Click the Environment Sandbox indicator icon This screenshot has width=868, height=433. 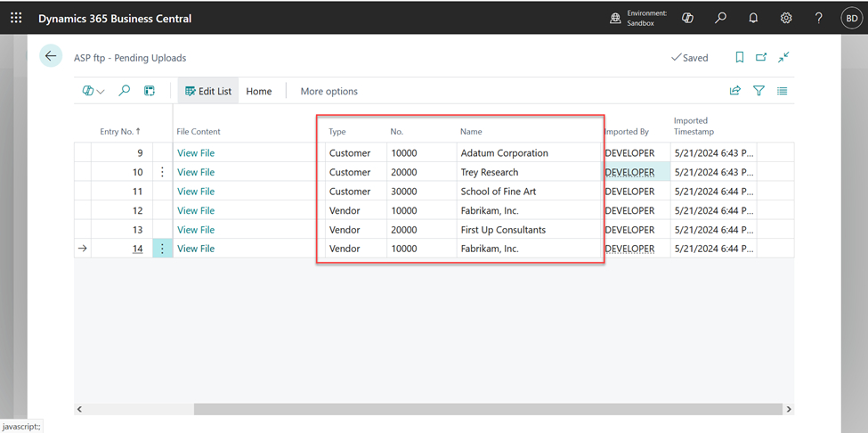pyautogui.click(x=615, y=19)
